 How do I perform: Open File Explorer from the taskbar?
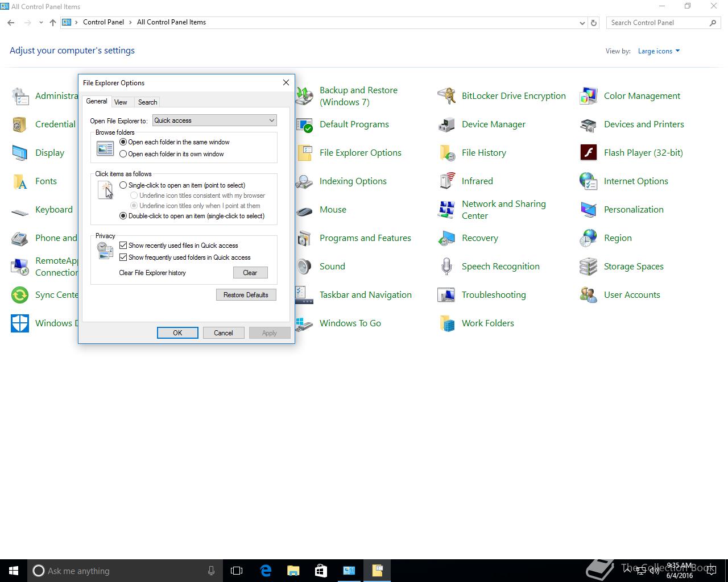click(293, 571)
